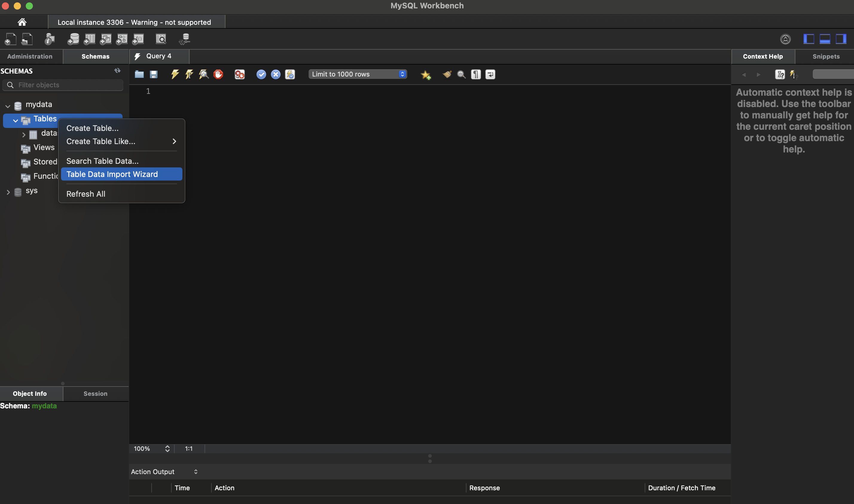Switch to the Administration tab
The image size is (854, 504).
[x=29, y=55]
